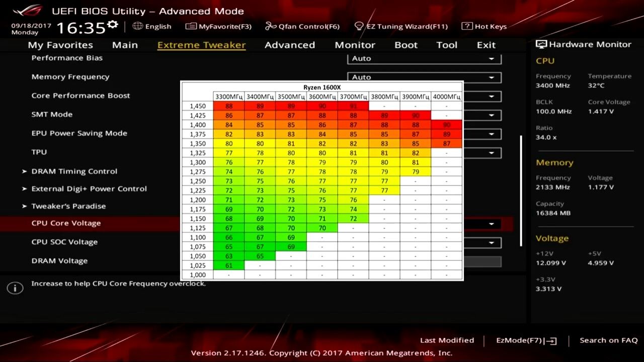Open MyFavorite(F3) panel
Image resolution: width=644 pixels, height=362 pixels.
pos(218,26)
